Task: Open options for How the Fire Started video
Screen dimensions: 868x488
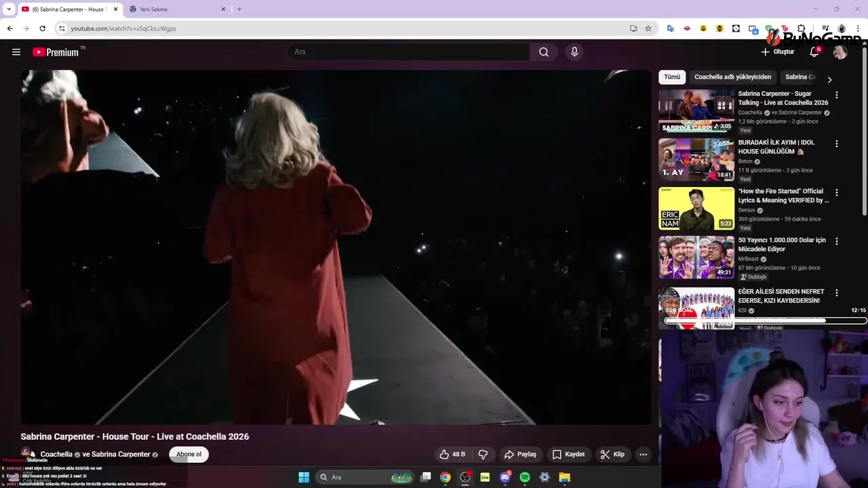Action: [x=836, y=192]
